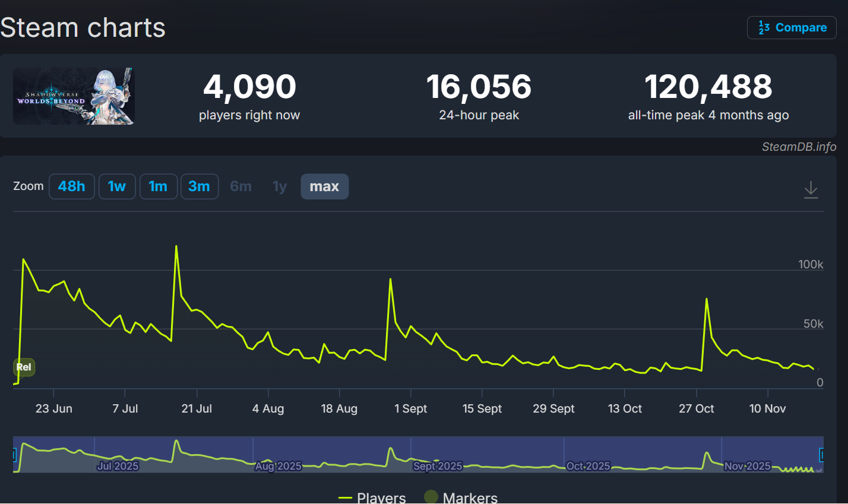Image resolution: width=848 pixels, height=504 pixels.
Task: Click the 100k y-axis label
Action: tap(811, 264)
